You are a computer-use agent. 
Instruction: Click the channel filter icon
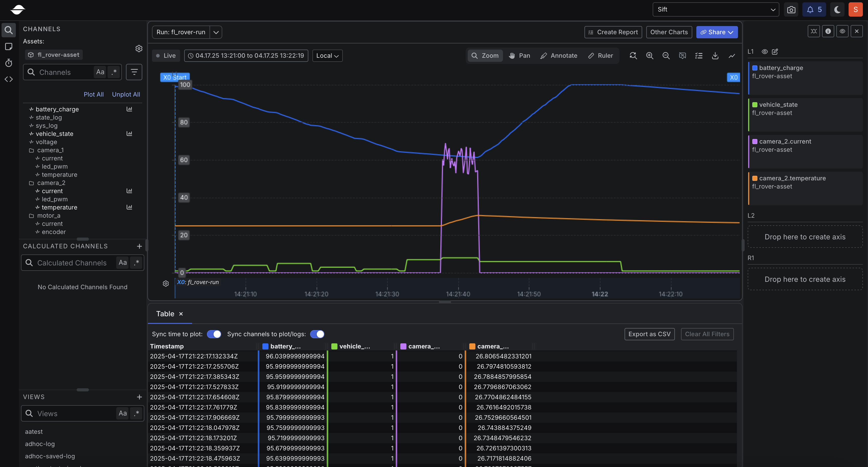[134, 72]
